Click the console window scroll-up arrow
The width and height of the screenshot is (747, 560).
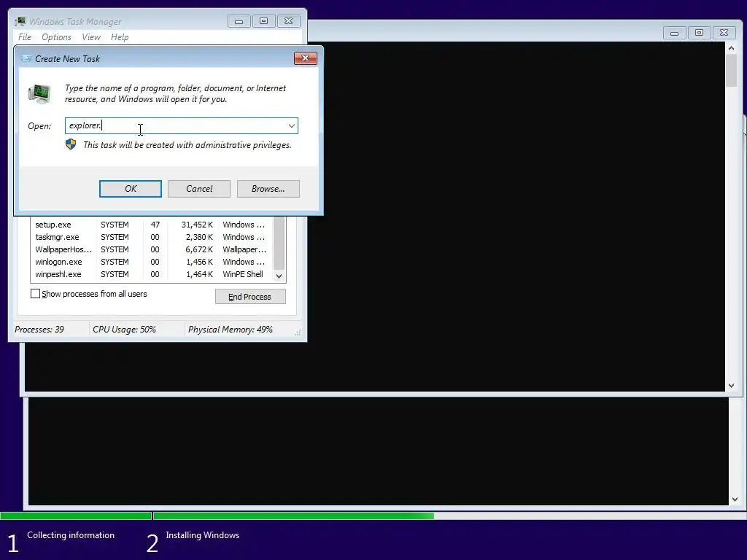point(731,47)
